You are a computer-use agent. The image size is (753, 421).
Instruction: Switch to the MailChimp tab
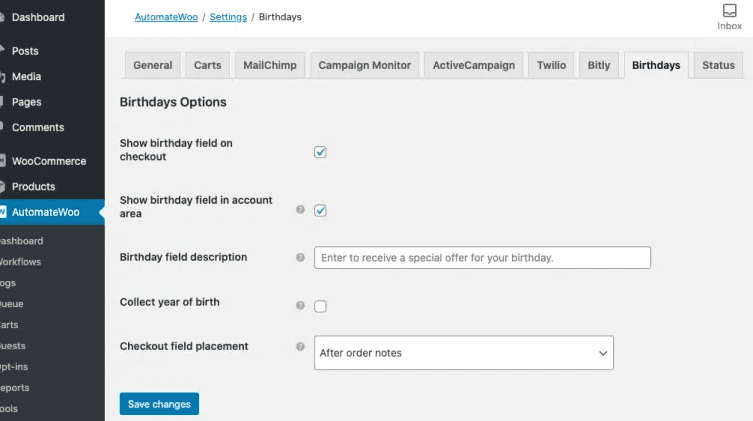270,65
